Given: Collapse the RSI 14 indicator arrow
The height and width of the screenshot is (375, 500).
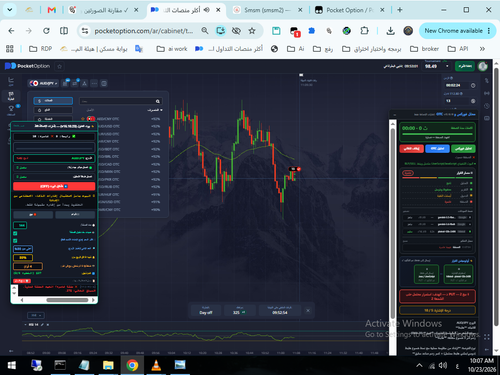Looking at the screenshot, I should [x=26, y=324].
